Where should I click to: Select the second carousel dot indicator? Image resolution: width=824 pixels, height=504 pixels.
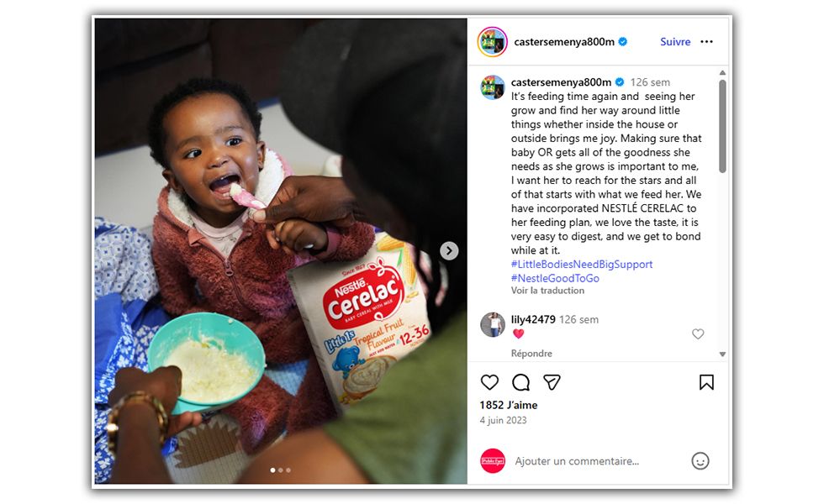click(281, 470)
